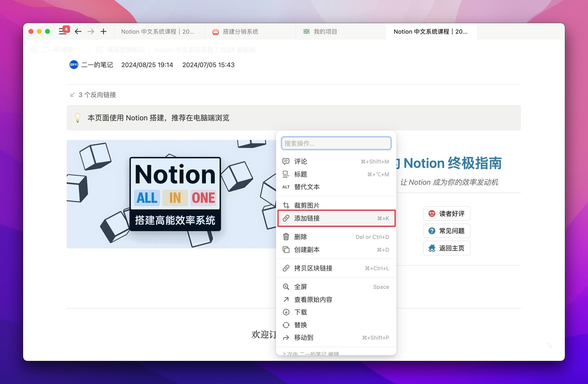
Task: Click the crop icon for 裁剪图片
Action: click(286, 205)
